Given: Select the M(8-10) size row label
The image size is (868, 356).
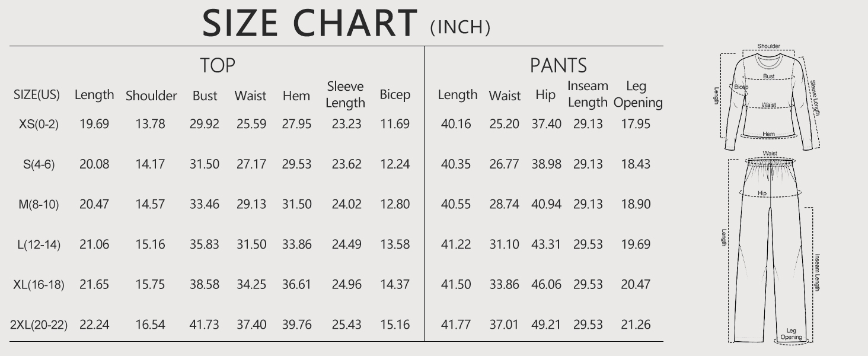Looking at the screenshot, I should pyautogui.click(x=39, y=205).
